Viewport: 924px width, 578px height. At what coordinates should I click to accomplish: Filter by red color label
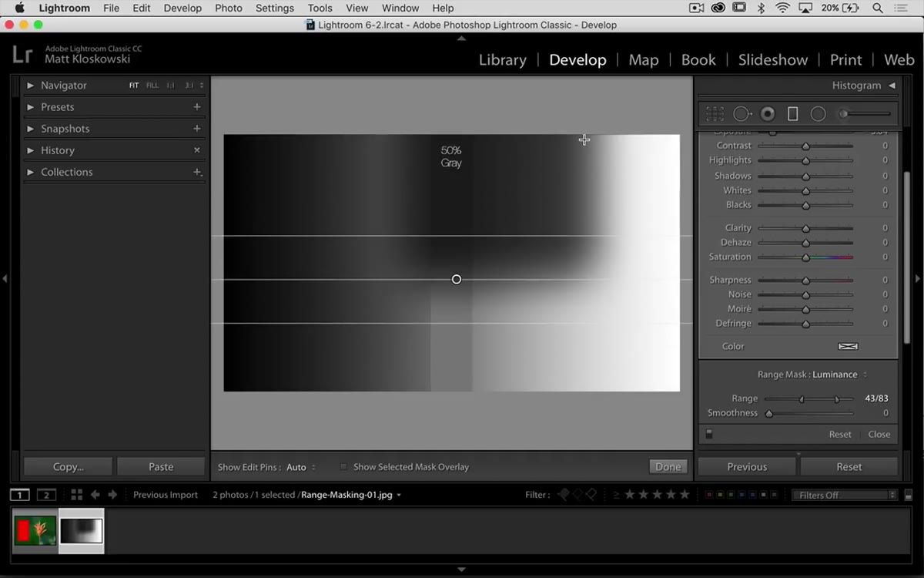[x=709, y=495]
